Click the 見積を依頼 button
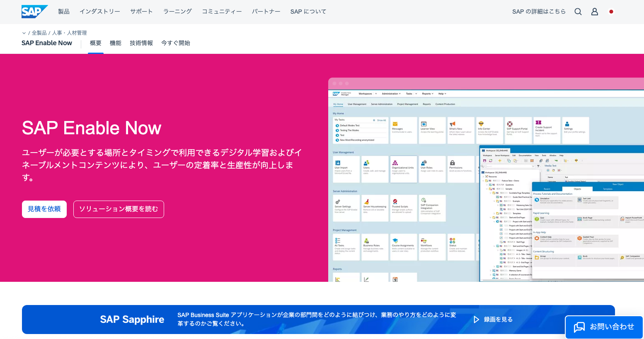 pyautogui.click(x=44, y=209)
